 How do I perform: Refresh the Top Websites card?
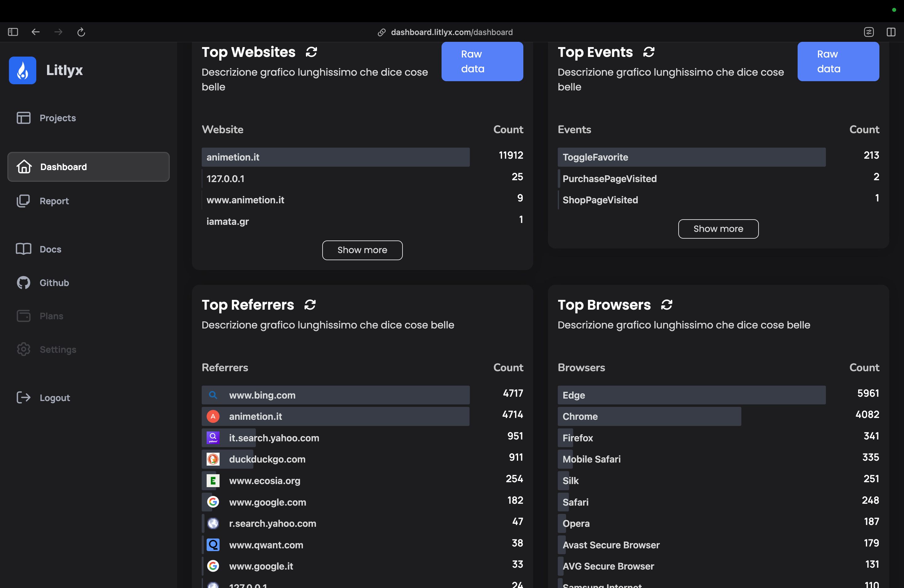click(x=311, y=52)
